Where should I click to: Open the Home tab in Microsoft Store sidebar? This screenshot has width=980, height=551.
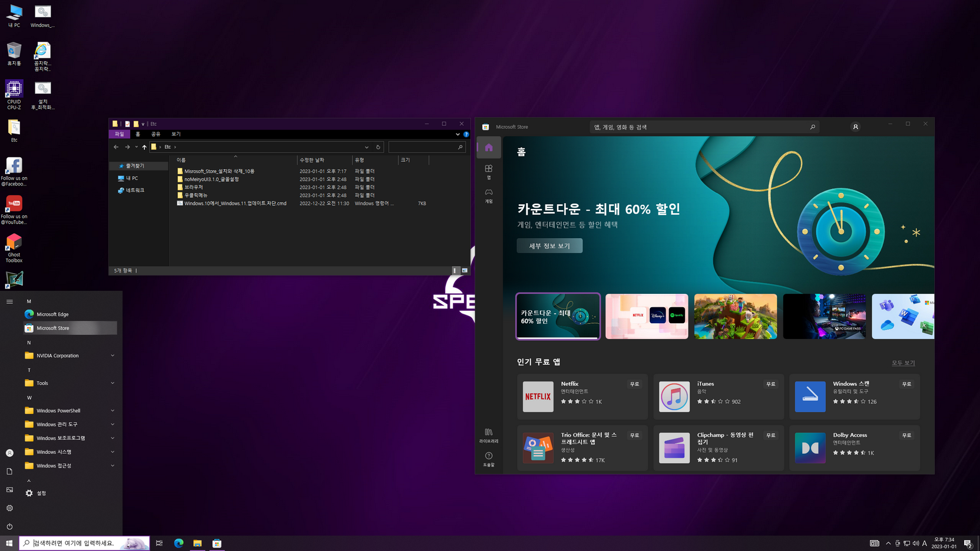pyautogui.click(x=489, y=148)
